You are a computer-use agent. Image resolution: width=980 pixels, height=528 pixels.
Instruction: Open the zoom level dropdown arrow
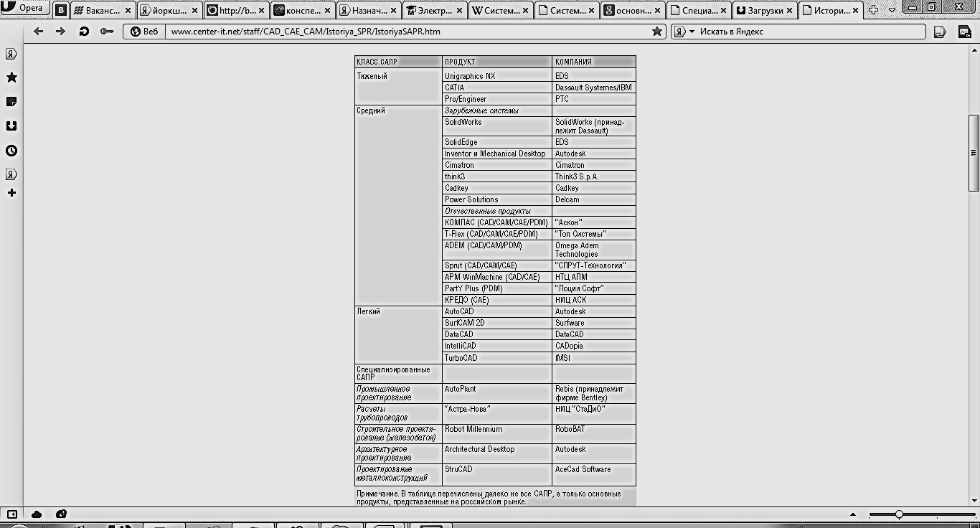pyautogui.click(x=853, y=514)
